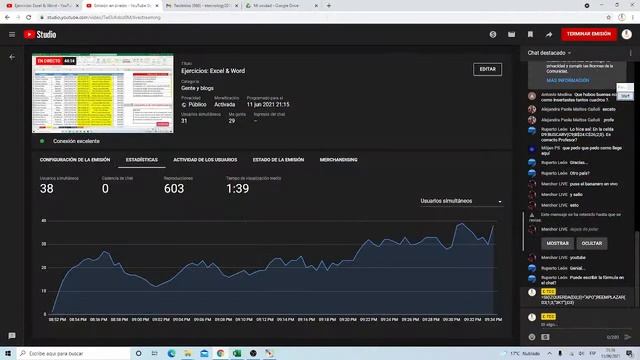The image size is (640, 360).
Task: Switch to the Google Drive browser tab
Action: click(282, 6)
